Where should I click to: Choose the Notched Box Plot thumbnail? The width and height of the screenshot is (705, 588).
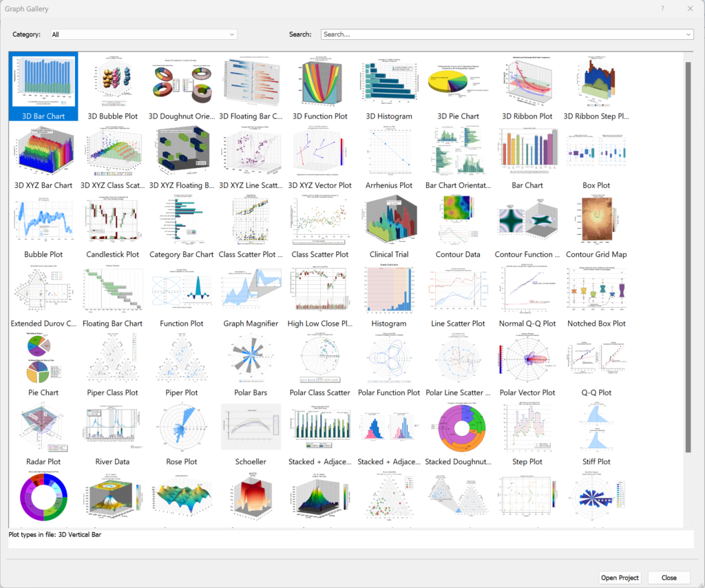pos(596,289)
